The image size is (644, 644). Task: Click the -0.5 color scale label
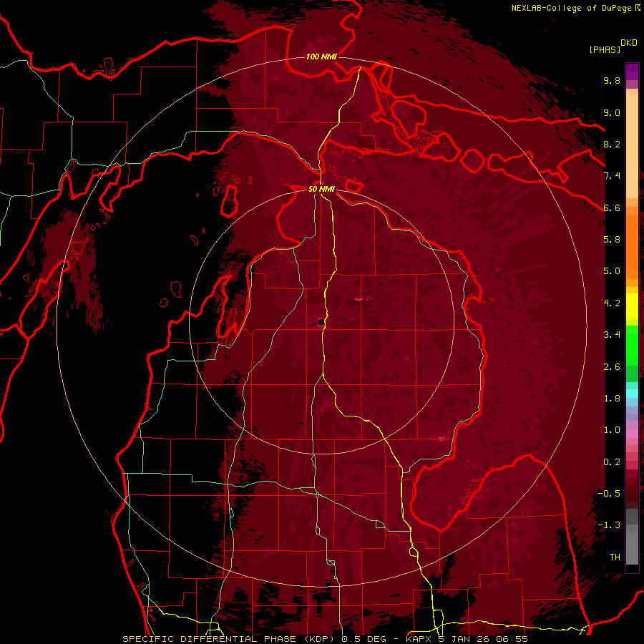point(609,494)
